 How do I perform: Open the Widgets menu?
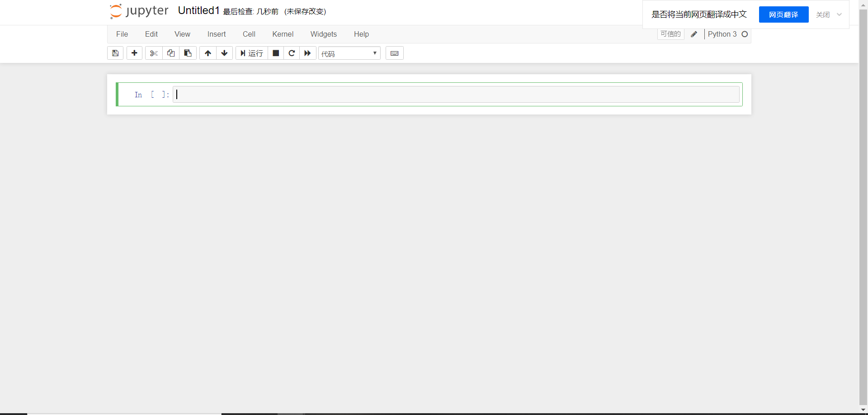pos(324,34)
